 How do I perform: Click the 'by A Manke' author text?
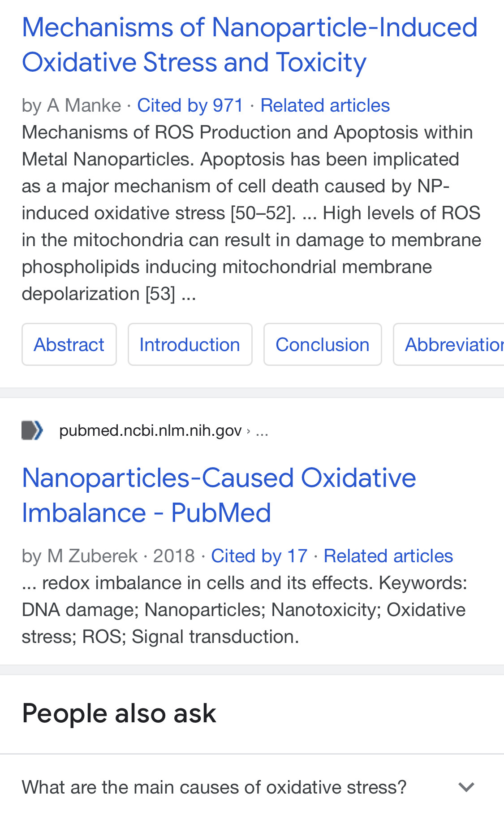point(72,106)
